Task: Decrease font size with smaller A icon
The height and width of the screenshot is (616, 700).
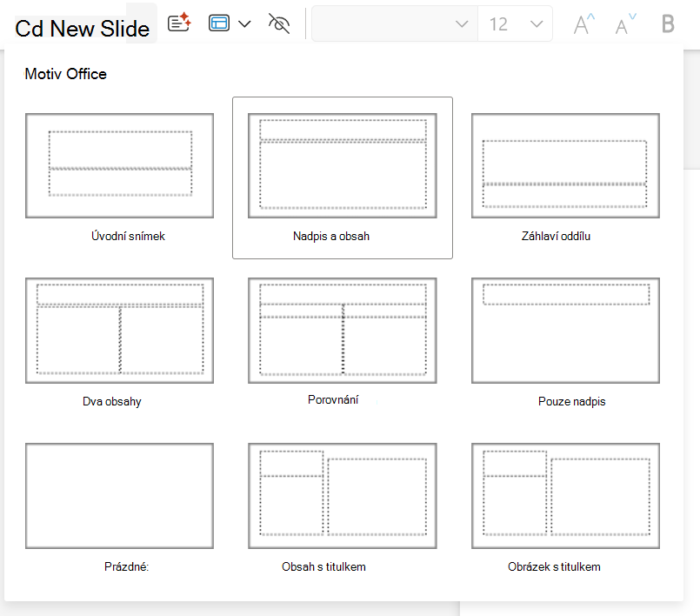Action: (625, 23)
